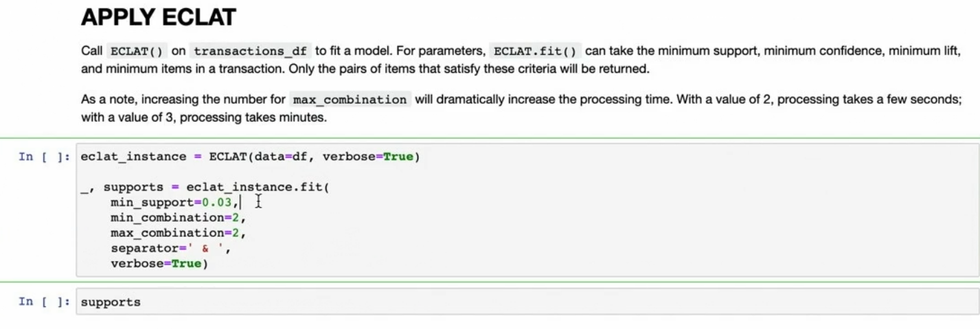Click the data=df argument in the code
The width and height of the screenshot is (980, 329).
282,157
